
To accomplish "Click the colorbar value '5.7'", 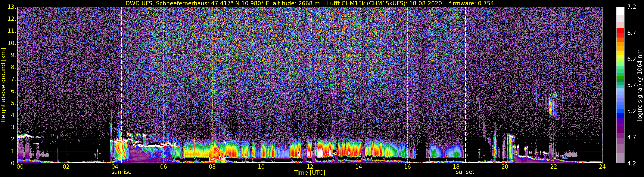I will tap(632, 85).
